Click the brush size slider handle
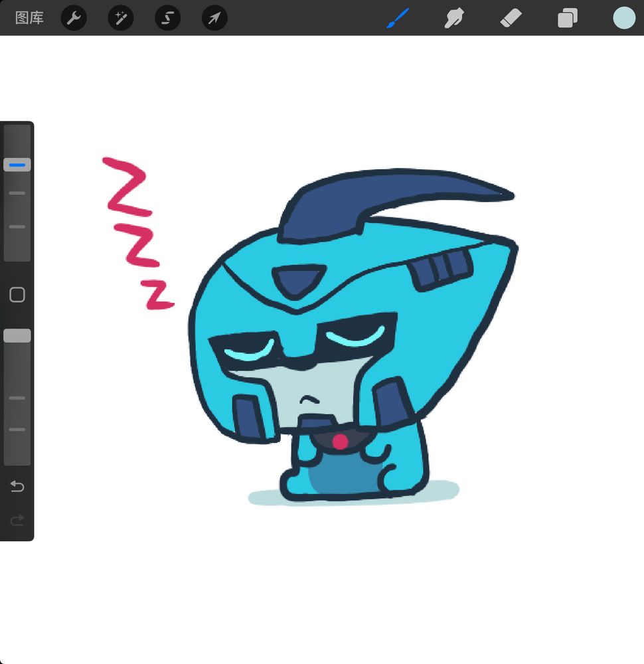The image size is (644, 664). (17, 165)
